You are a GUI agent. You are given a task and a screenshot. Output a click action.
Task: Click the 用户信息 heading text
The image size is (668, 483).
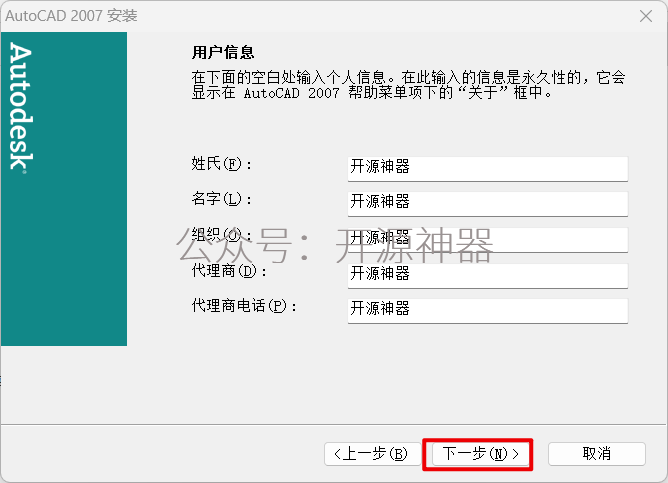pyautogui.click(x=223, y=53)
